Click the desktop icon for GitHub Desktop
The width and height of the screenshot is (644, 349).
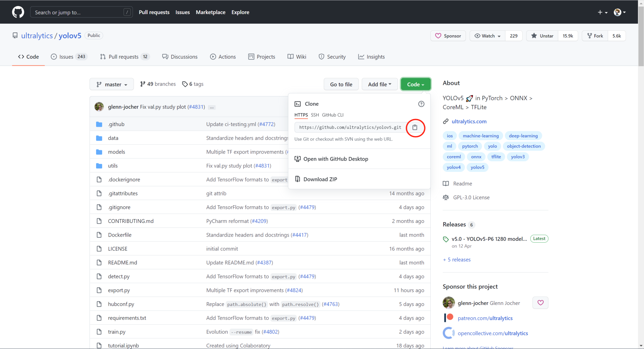(x=298, y=159)
